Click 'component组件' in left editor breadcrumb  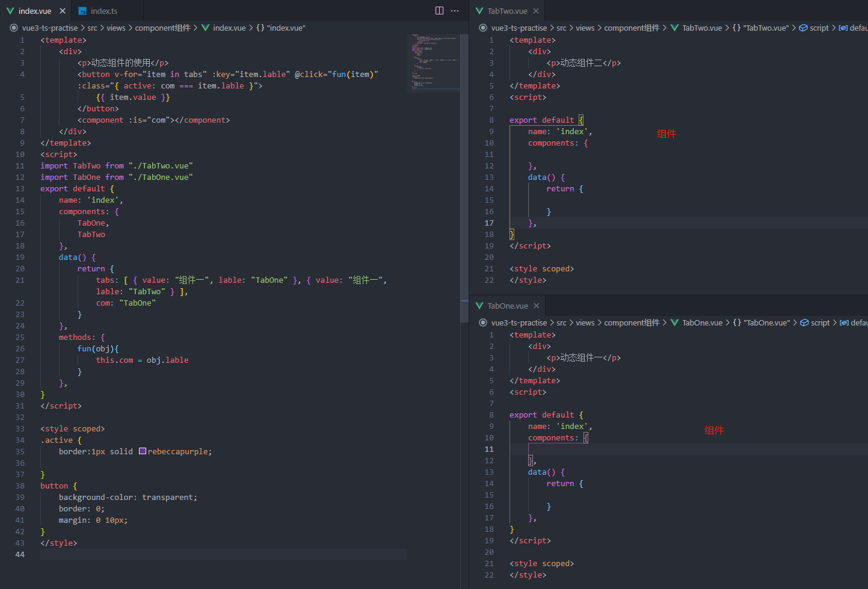(x=162, y=28)
